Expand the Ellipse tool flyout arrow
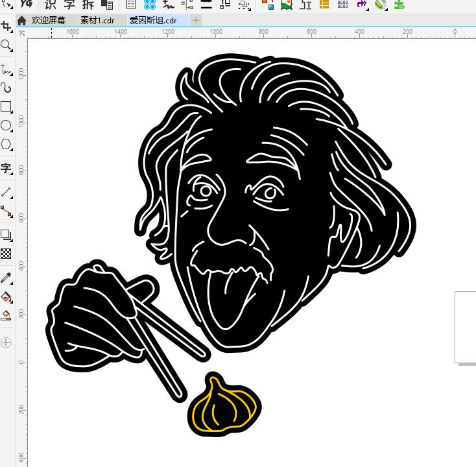Screen dimensions: 476x467 point(11,130)
